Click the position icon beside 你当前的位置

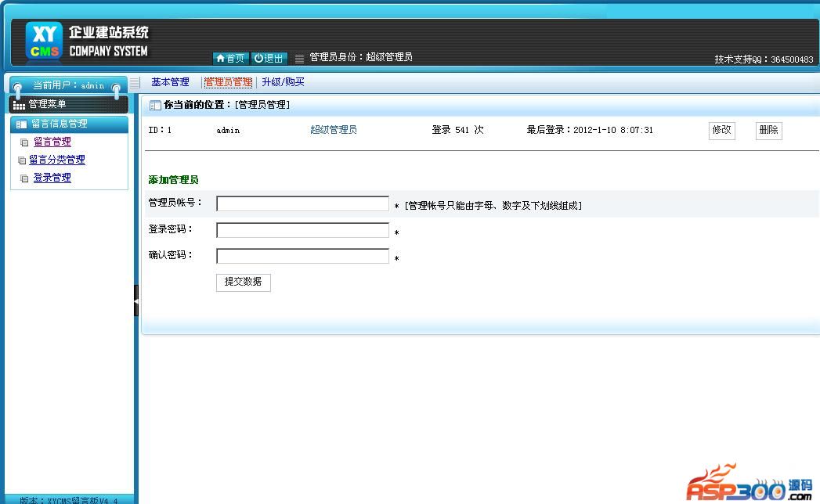(155, 106)
